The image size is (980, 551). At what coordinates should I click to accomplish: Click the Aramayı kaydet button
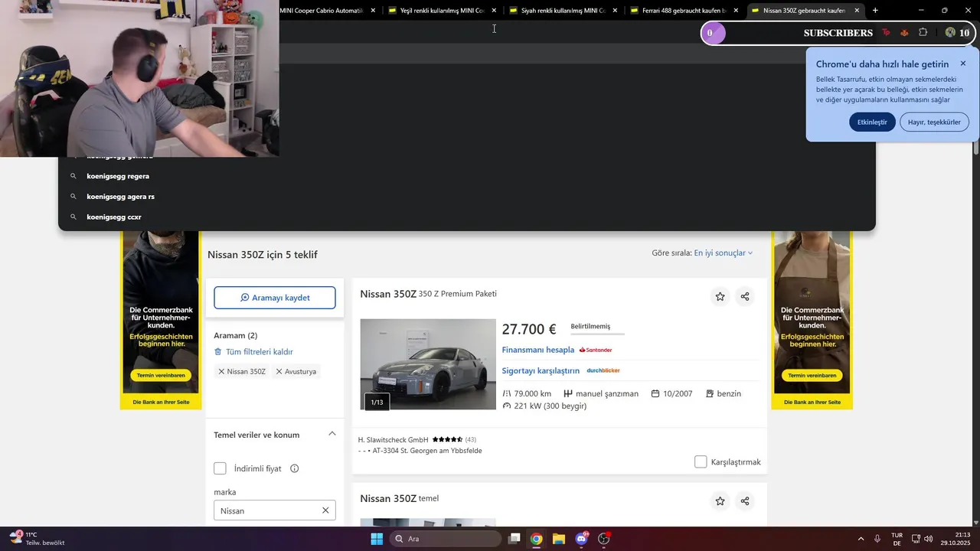pyautogui.click(x=275, y=298)
